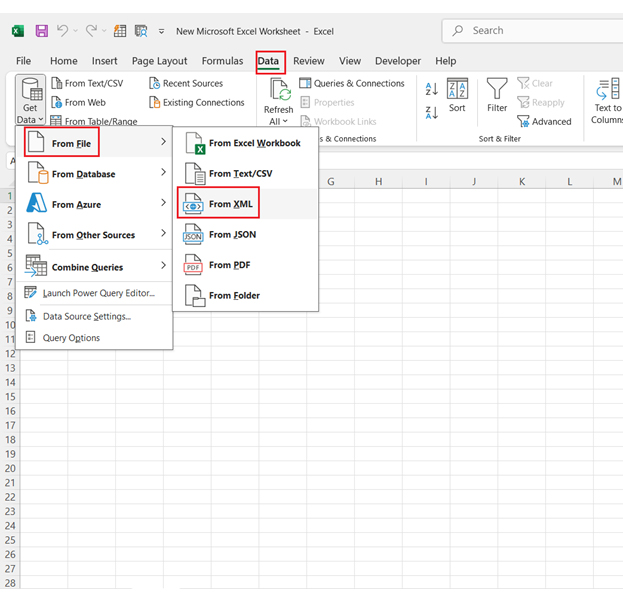This screenshot has height=602, width=623.
Task: Open Queries & Connections pane
Action: tap(352, 83)
